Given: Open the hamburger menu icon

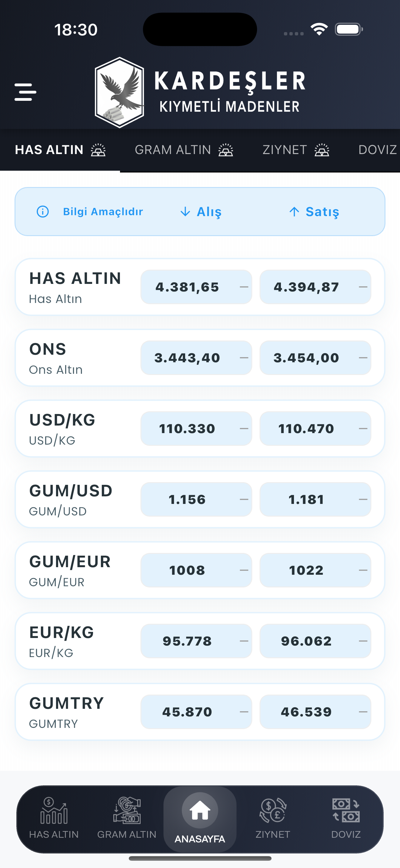Looking at the screenshot, I should (25, 92).
